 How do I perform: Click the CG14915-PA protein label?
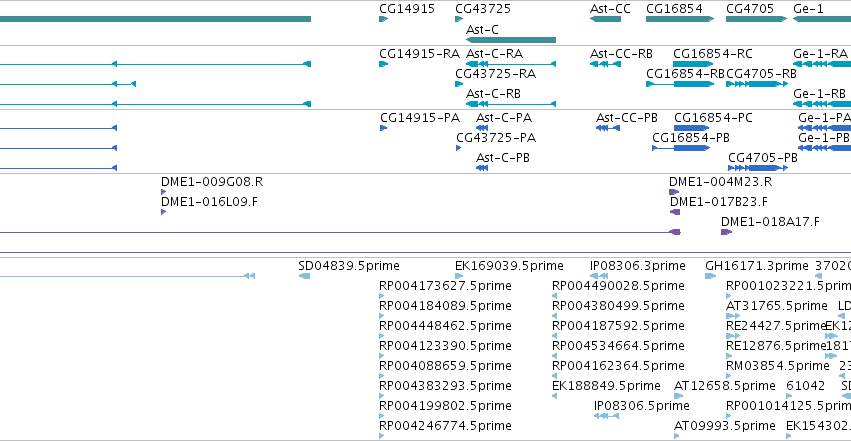click(420, 118)
